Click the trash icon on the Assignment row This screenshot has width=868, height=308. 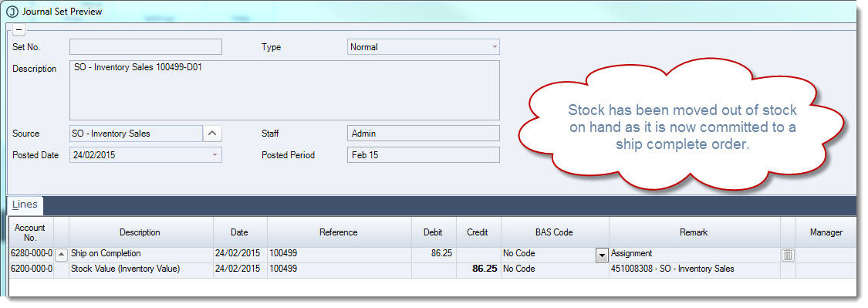pyautogui.click(x=789, y=255)
